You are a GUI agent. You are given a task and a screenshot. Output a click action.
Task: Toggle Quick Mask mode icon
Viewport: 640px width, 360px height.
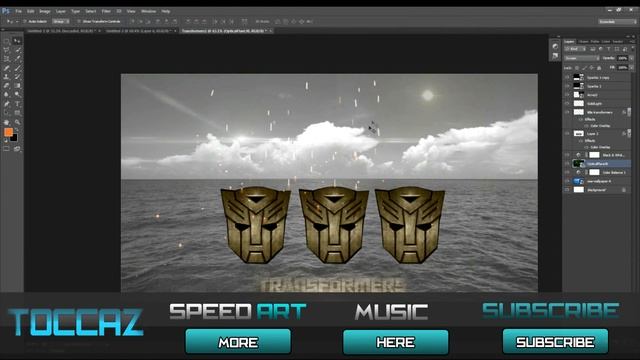[7, 149]
